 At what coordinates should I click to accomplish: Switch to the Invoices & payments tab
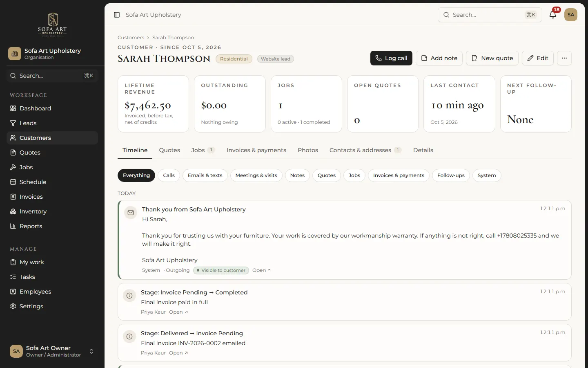256,150
